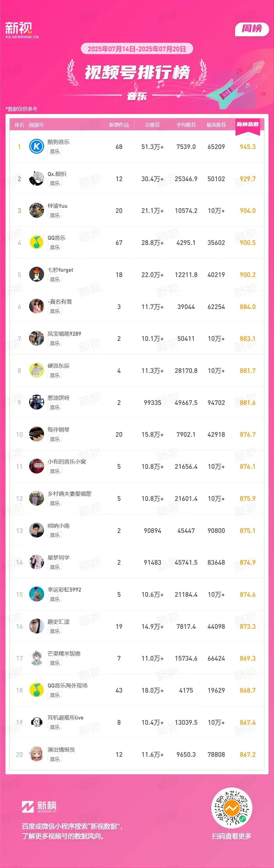Select the QQ音乐海外现场 avatar icon
Screen dimensions: 274x868
[36, 690]
